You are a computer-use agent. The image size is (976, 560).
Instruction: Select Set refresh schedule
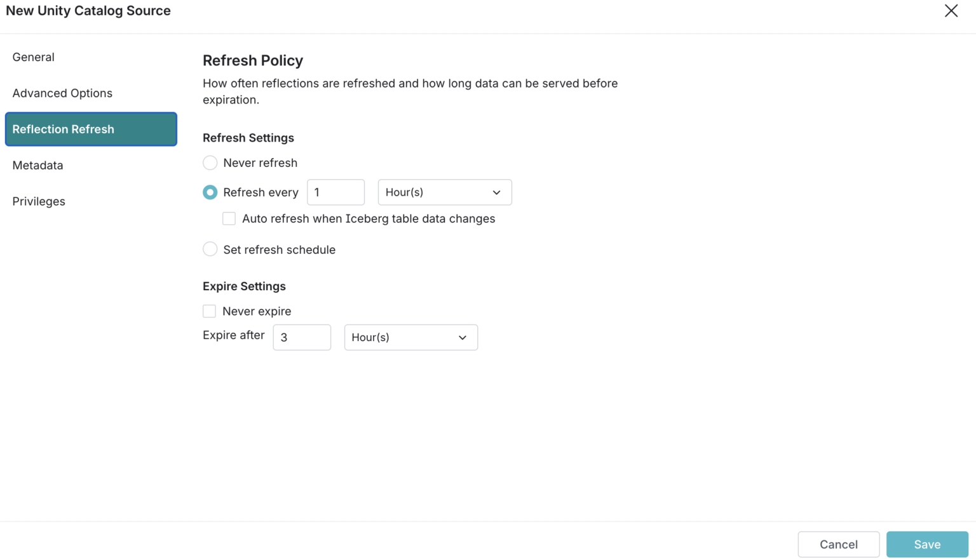[210, 249]
